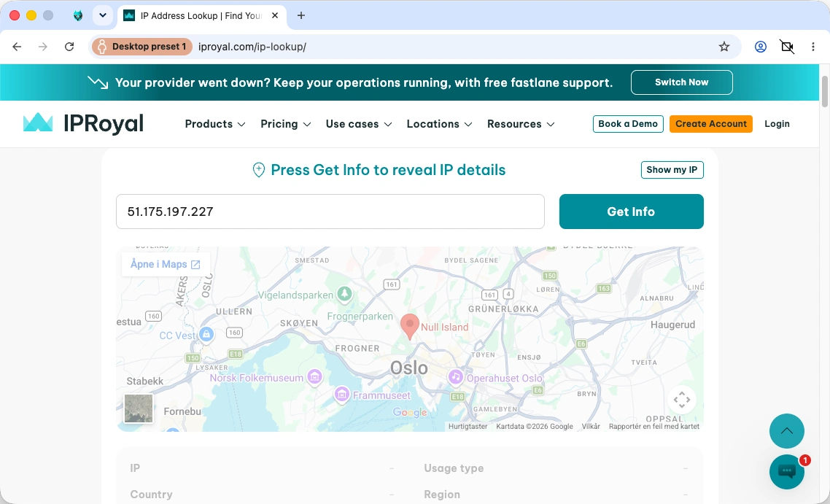
Task: Click the wolf extension icon in tab strip
Action: 78,15
